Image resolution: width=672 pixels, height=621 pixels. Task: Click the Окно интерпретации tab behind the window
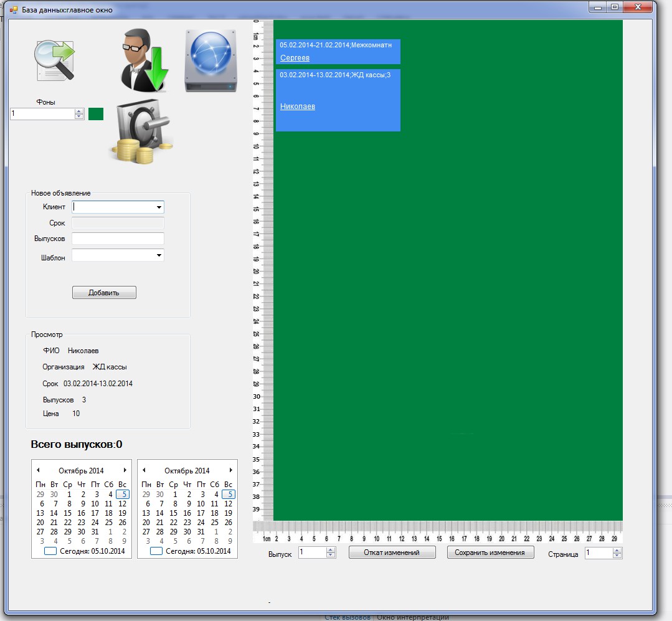(413, 617)
